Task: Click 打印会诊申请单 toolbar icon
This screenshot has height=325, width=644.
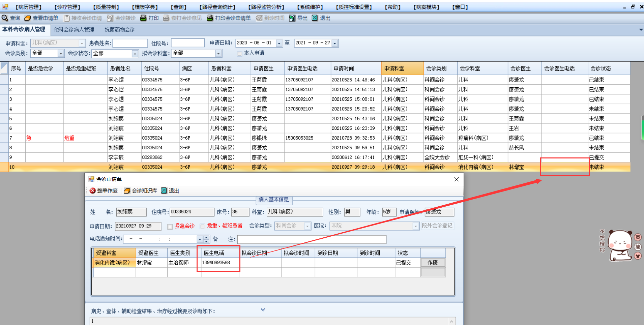Action: click(210, 18)
